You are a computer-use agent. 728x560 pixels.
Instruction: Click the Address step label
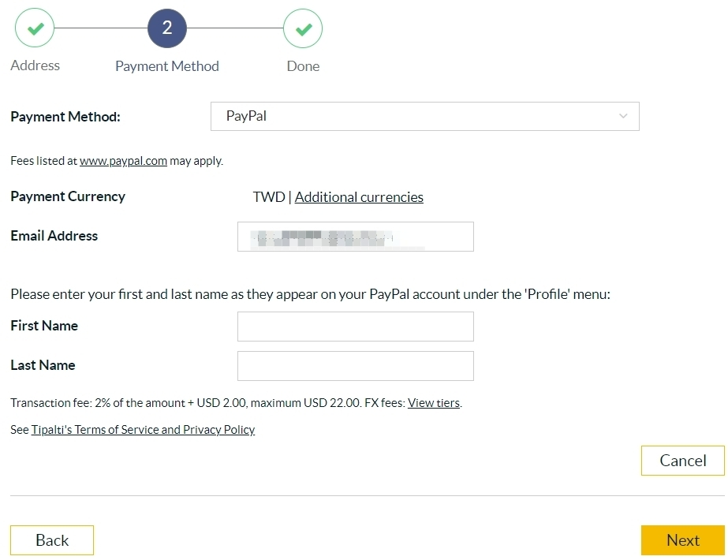point(35,65)
